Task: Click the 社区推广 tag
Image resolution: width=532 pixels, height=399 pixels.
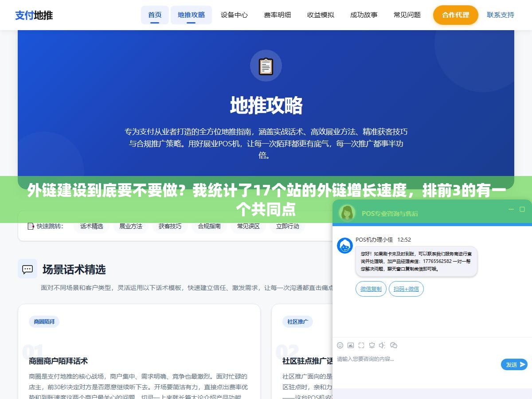Action: coord(297,321)
